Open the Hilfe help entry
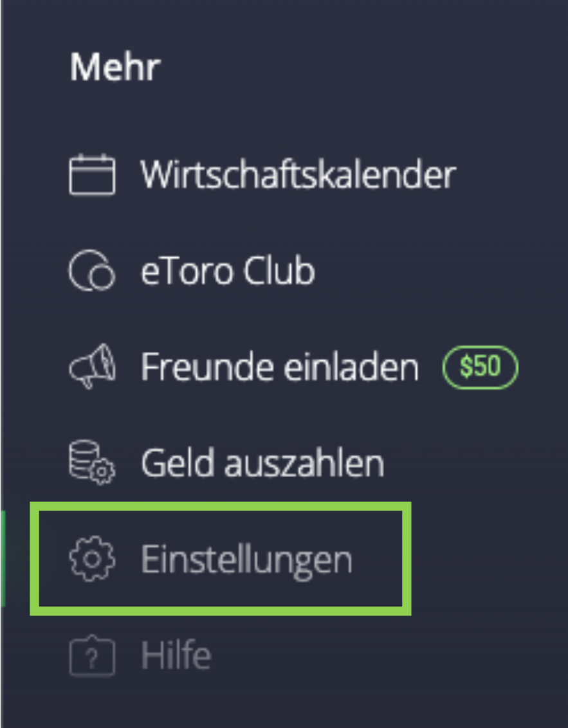 [140, 655]
